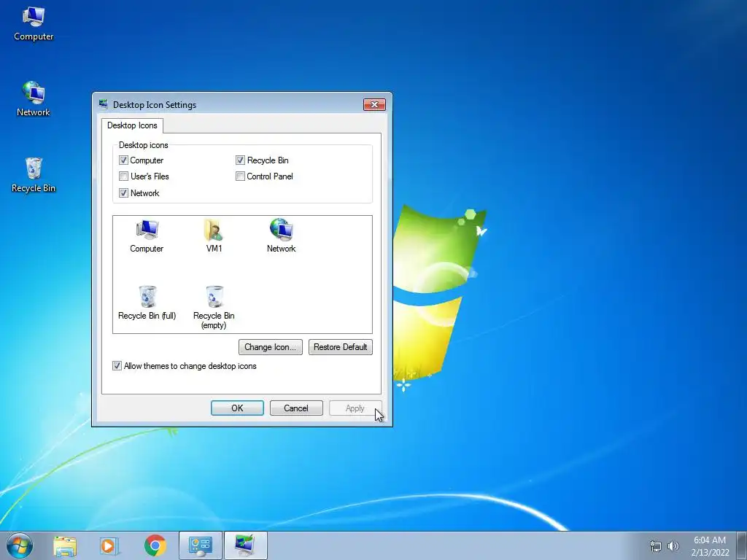Confirm the dialog with OK
747x560 pixels.
point(237,408)
